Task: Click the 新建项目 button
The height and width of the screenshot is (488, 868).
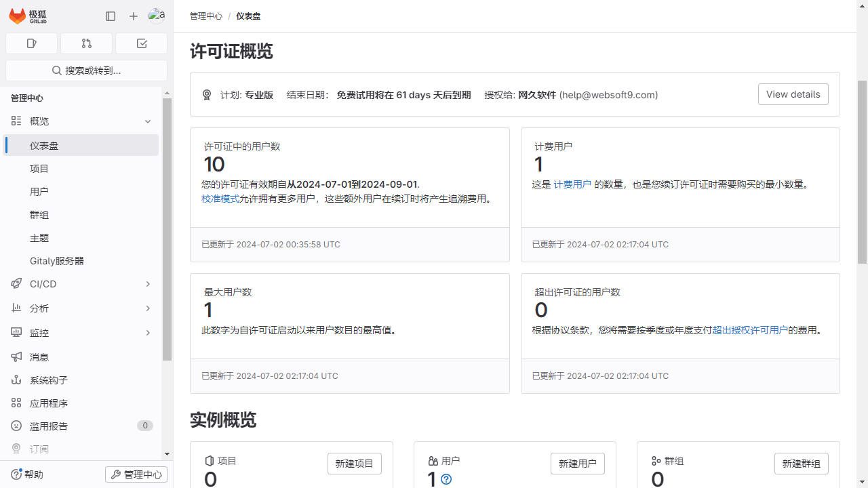Action: click(x=355, y=464)
